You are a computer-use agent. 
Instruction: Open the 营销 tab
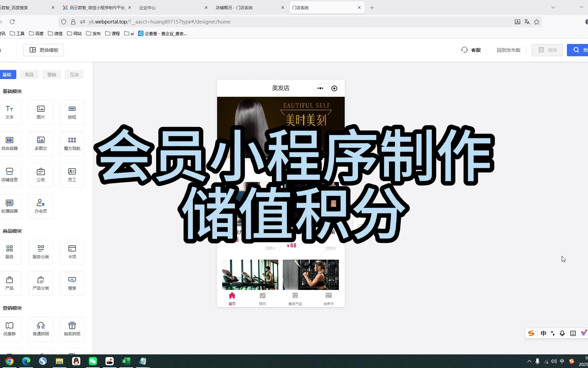pyautogui.click(x=52, y=75)
